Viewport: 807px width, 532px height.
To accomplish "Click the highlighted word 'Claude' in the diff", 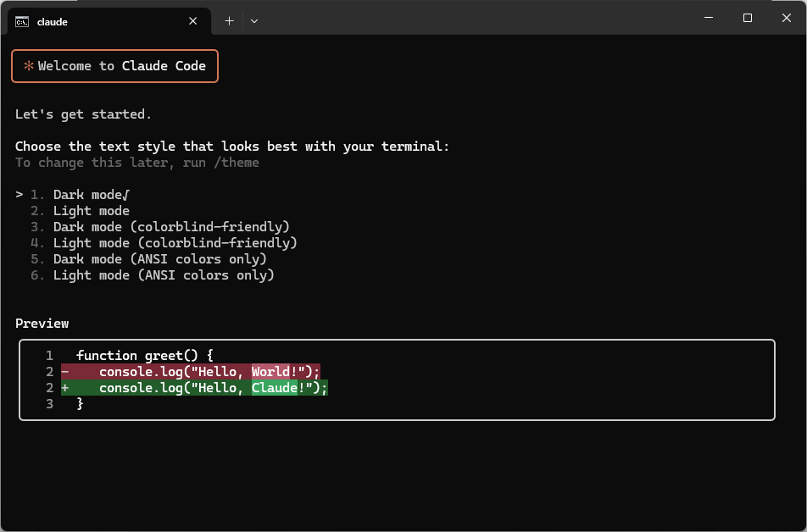I will click(x=275, y=387).
